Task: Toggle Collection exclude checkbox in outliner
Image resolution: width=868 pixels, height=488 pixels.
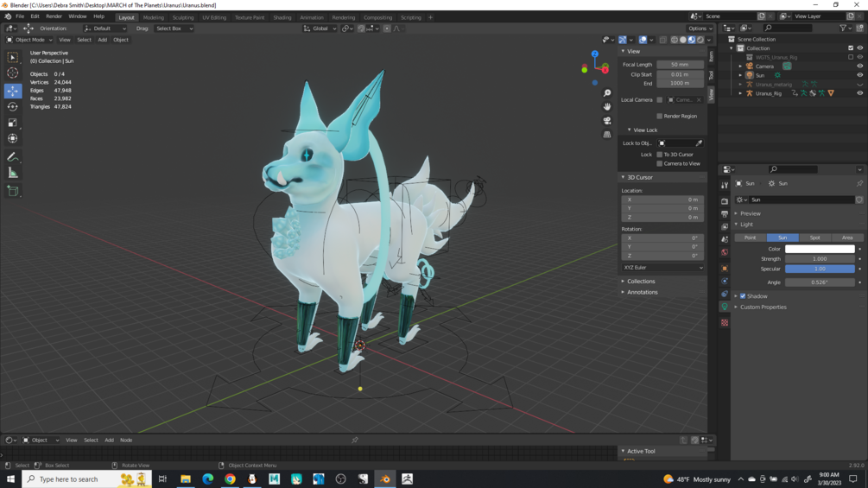Action: point(851,48)
